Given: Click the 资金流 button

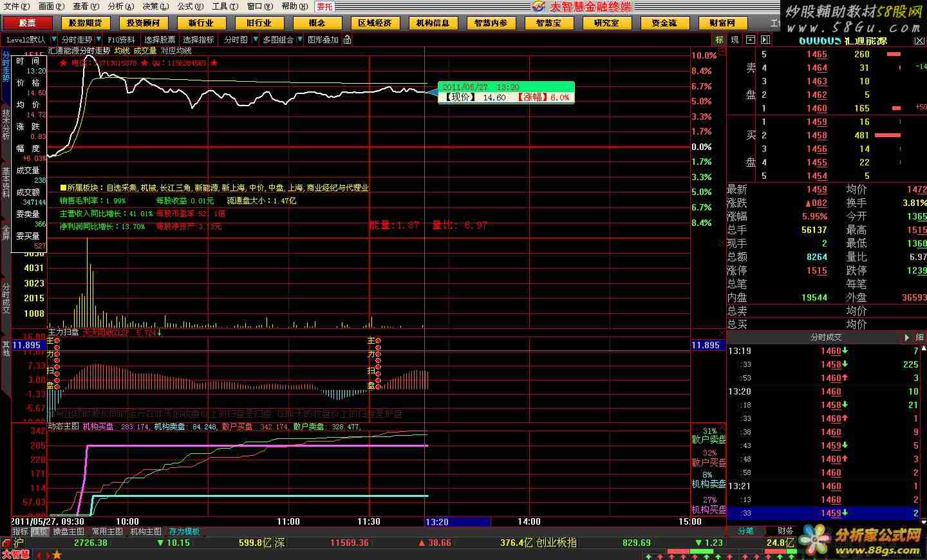Looking at the screenshot, I should pyautogui.click(x=664, y=23).
